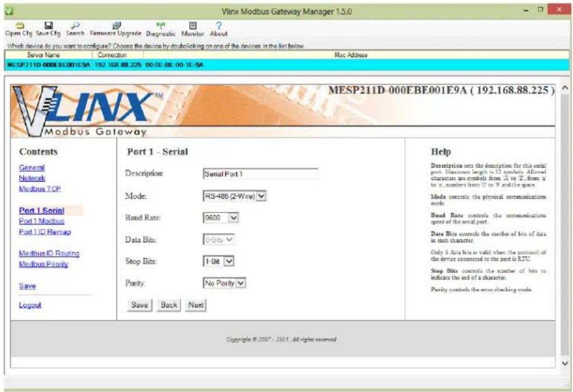Open the Diagnostic tool
The width and height of the screenshot is (573, 392).
click(x=160, y=29)
